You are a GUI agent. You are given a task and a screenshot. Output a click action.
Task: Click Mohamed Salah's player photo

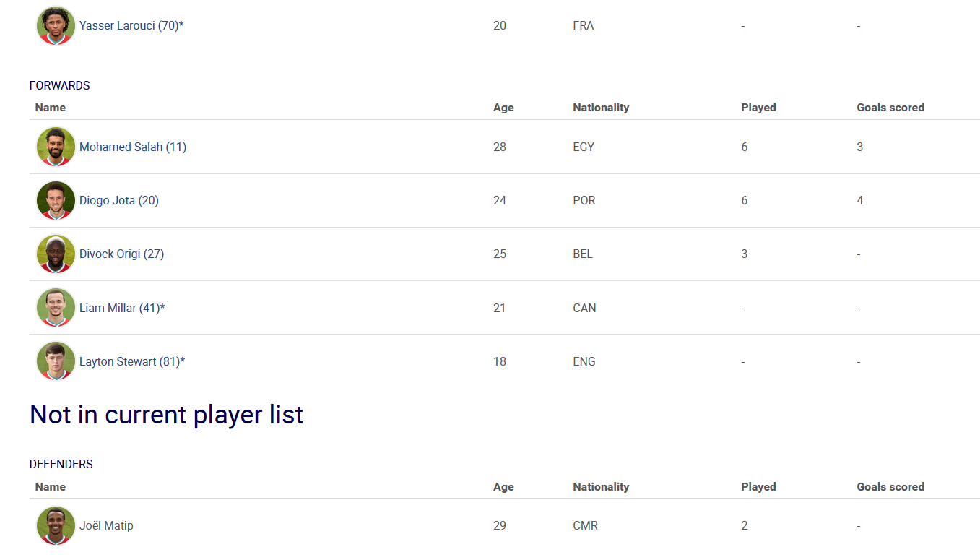pos(56,147)
